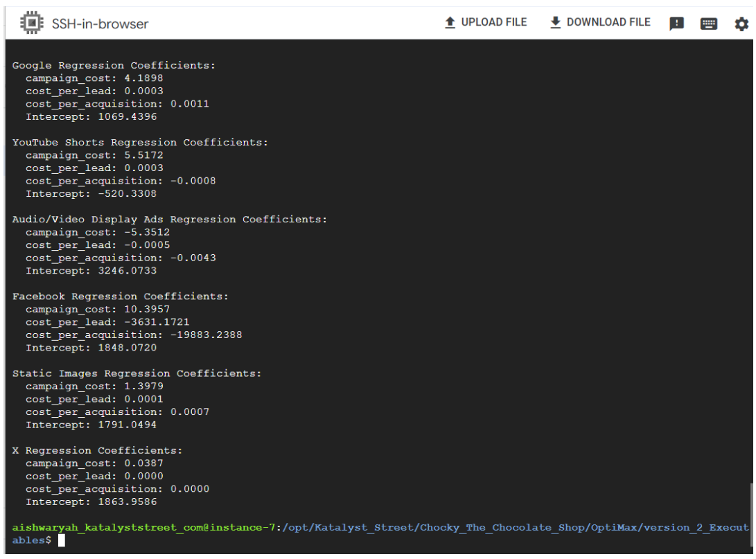Select X Intercept value 1863.9586

point(128,502)
